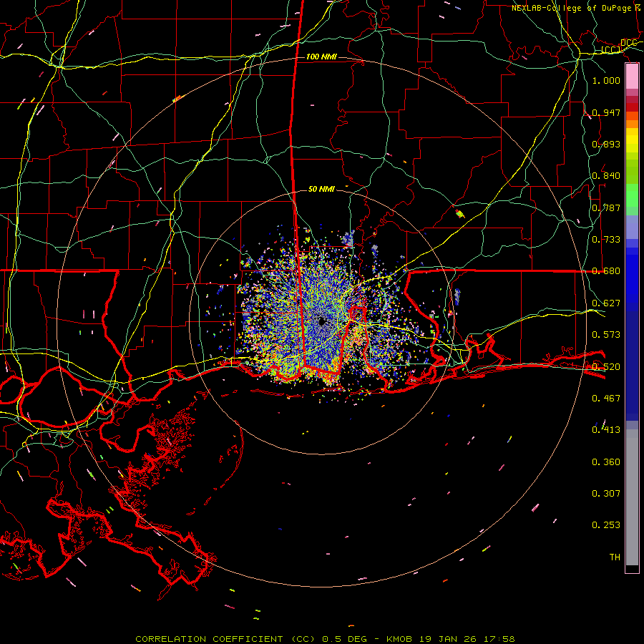Viewport: 644px width, 644px height.
Task: Click the 0.733 scale value
Action: (606, 240)
